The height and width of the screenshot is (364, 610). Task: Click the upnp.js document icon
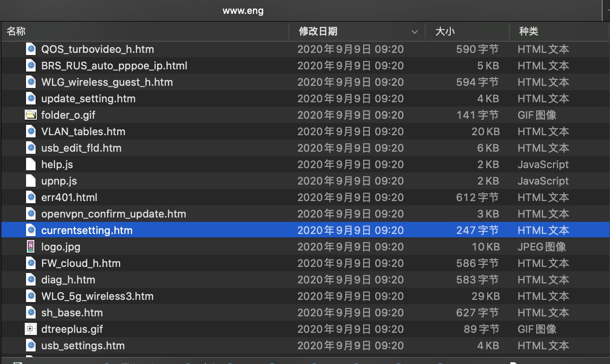pyautogui.click(x=30, y=181)
